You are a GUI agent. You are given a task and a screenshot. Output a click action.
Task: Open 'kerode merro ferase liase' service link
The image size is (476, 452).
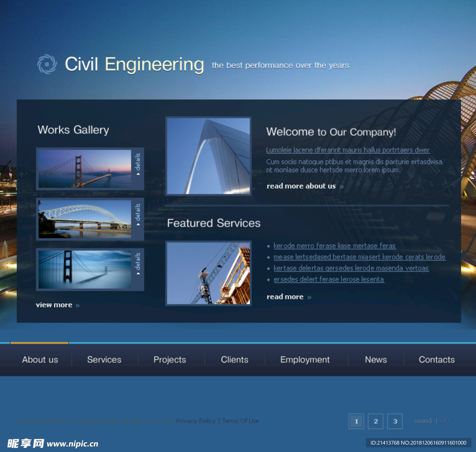point(334,246)
